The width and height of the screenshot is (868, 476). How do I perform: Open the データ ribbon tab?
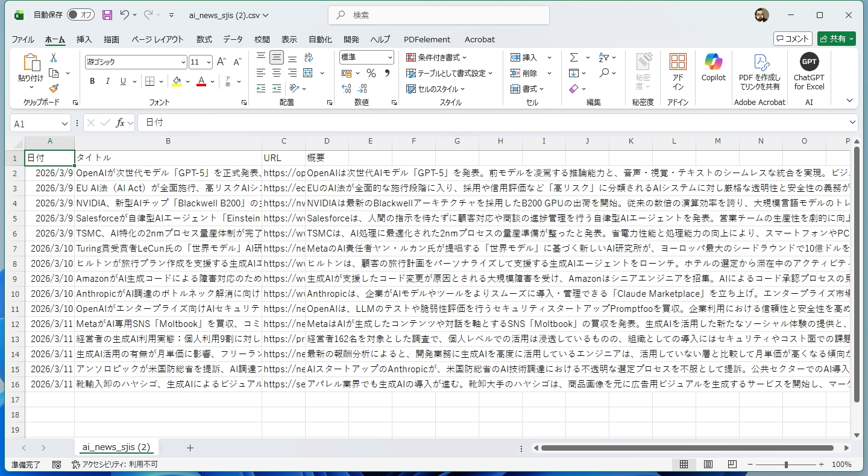pyautogui.click(x=233, y=39)
